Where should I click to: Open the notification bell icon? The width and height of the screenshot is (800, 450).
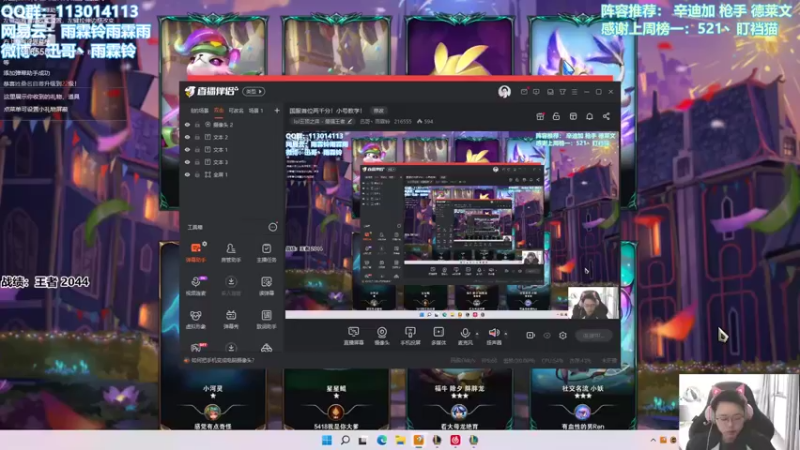point(589,116)
